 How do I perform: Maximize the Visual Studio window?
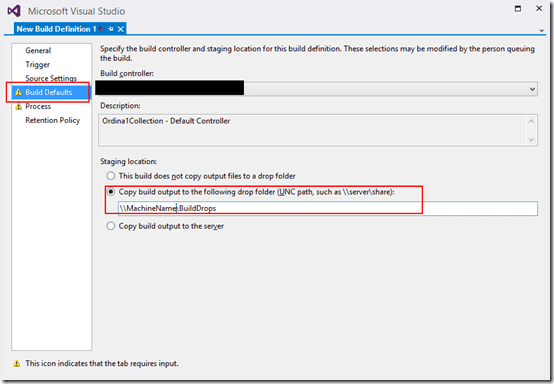point(518,8)
